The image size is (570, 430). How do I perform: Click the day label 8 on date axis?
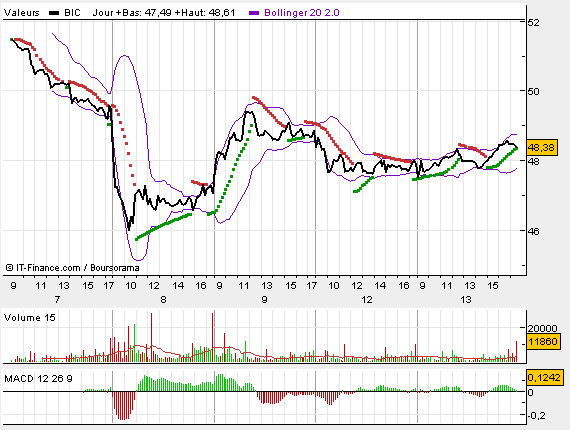(163, 300)
